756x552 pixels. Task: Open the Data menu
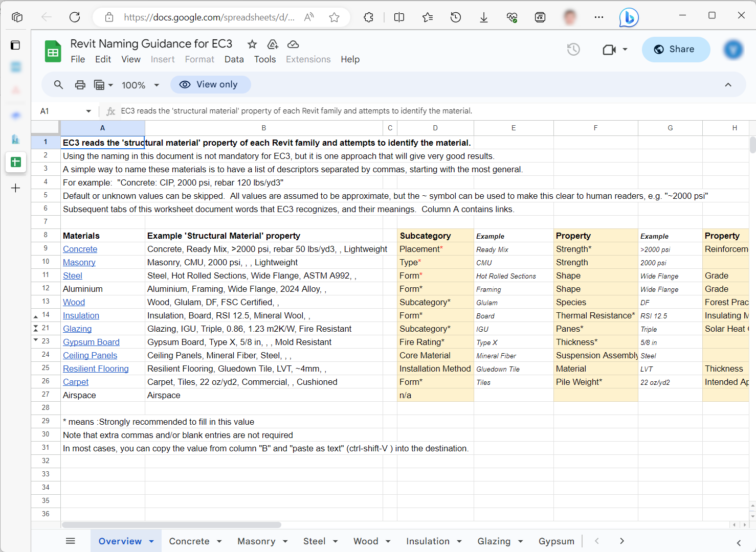tap(234, 59)
